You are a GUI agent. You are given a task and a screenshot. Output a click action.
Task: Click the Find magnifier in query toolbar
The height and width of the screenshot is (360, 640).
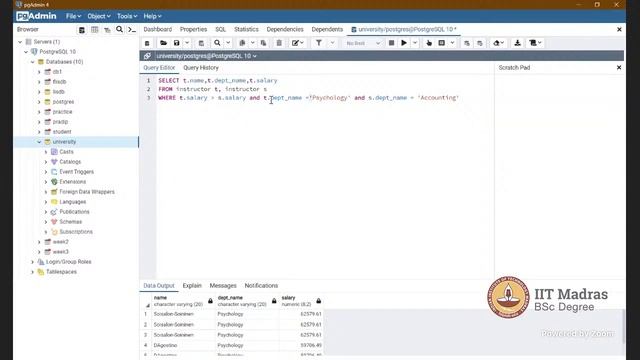pos(217,43)
